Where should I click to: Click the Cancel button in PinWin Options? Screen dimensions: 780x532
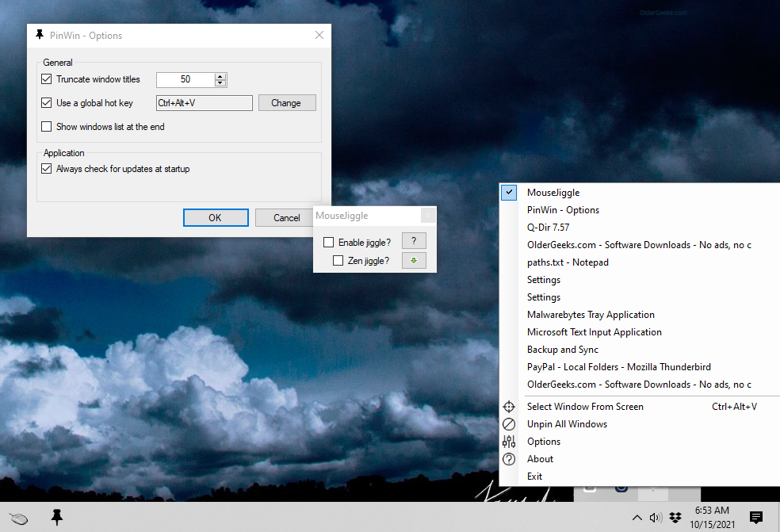point(285,217)
